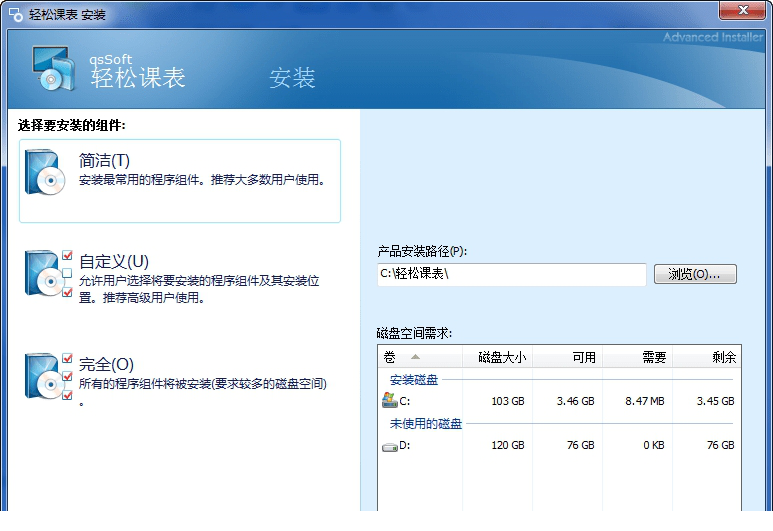Click the C: Windows drive icon
This screenshot has width=773, height=531.
pos(389,400)
